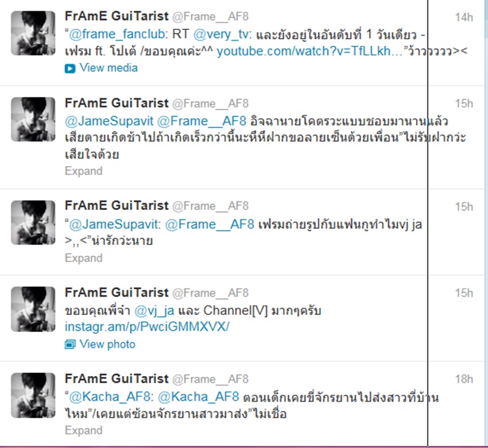Click View photo text link

tap(107, 344)
